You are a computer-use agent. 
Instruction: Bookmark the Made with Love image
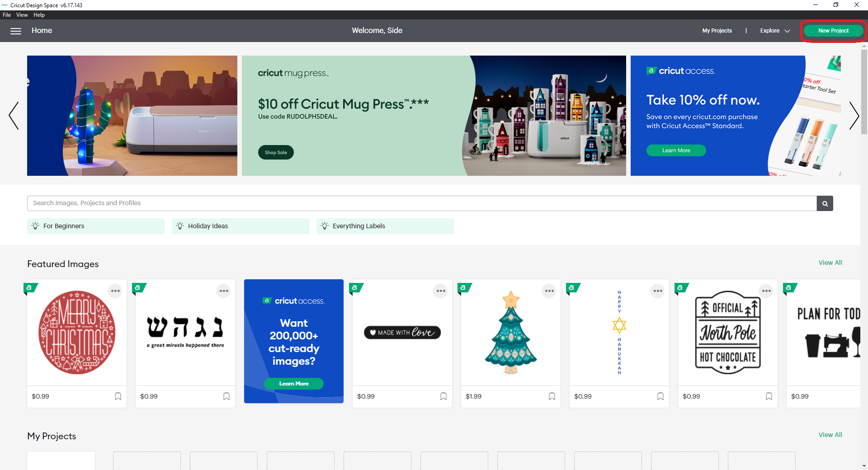[x=443, y=396]
